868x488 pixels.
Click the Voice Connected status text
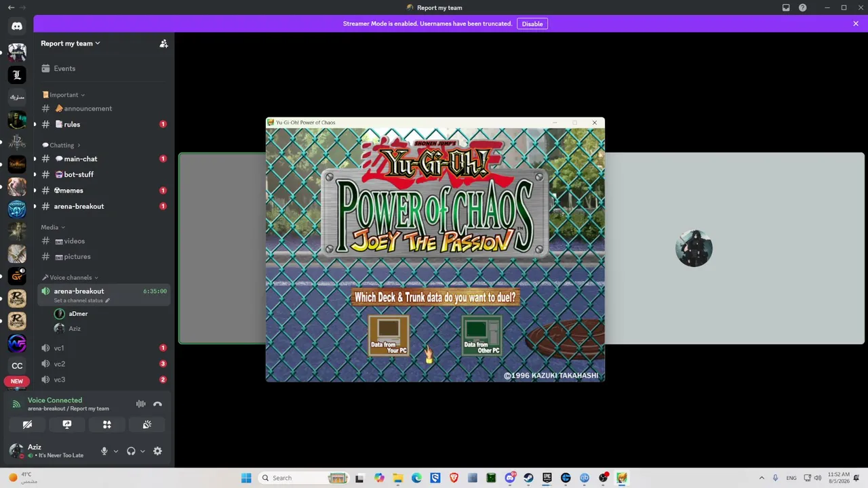coord(55,400)
